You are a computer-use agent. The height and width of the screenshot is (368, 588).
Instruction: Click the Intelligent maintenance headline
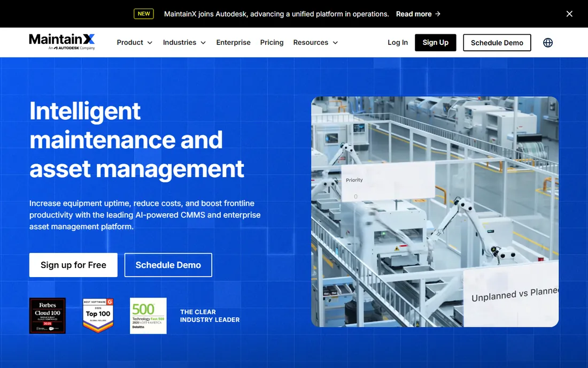coord(137,140)
